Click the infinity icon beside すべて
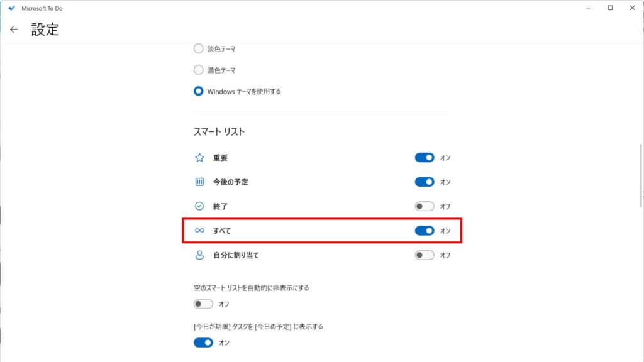Image resolution: width=644 pixels, height=362 pixels. click(x=199, y=231)
